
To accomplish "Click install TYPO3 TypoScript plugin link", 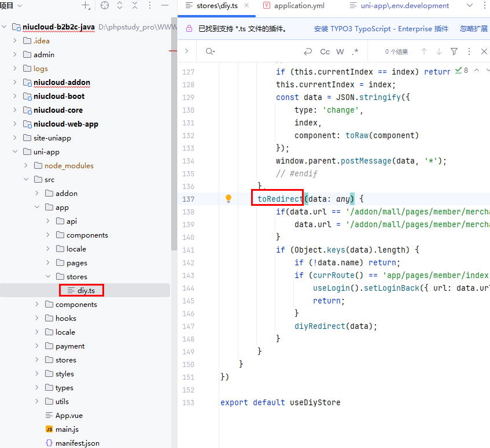I will tap(381, 28).
